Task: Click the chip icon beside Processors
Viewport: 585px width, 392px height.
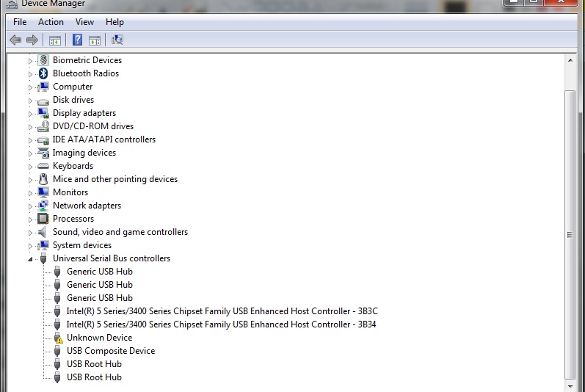Action: (x=43, y=219)
